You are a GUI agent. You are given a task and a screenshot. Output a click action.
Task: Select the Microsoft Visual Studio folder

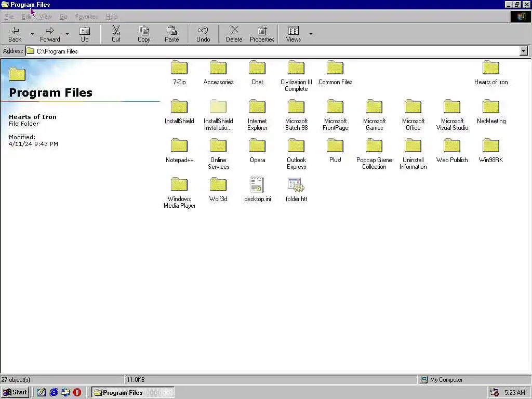click(452, 115)
